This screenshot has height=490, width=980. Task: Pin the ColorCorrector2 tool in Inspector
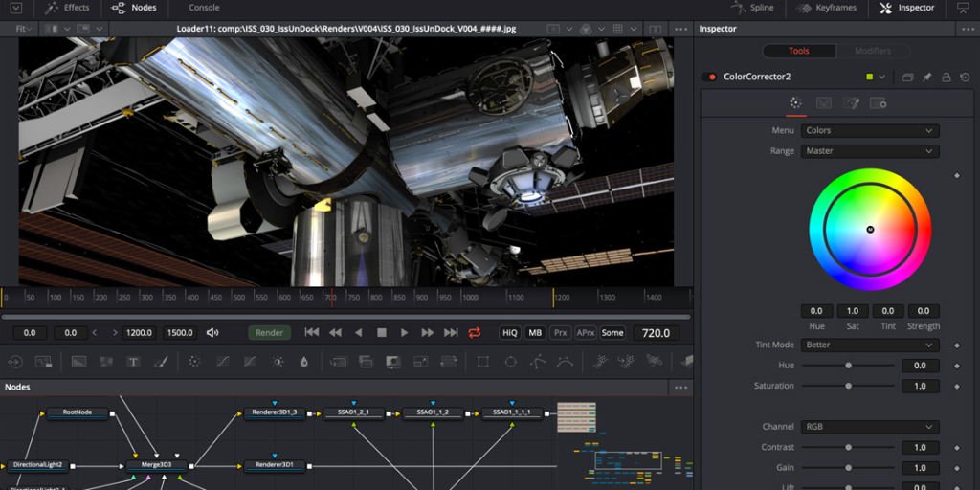pos(927,77)
